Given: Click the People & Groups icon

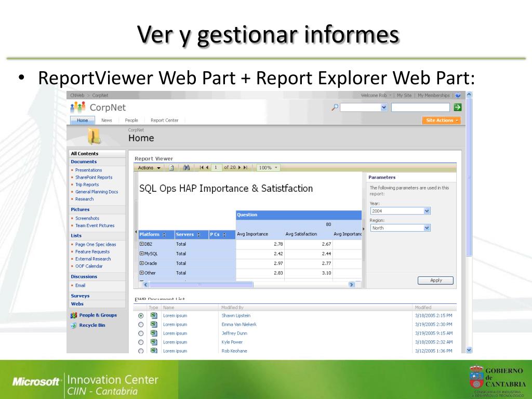Looking at the screenshot, I should coord(74,315).
